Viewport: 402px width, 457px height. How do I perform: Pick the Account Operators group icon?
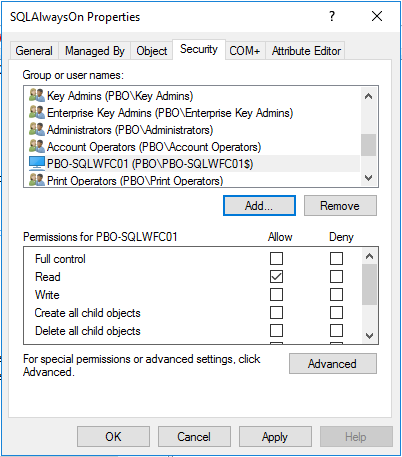(x=37, y=146)
